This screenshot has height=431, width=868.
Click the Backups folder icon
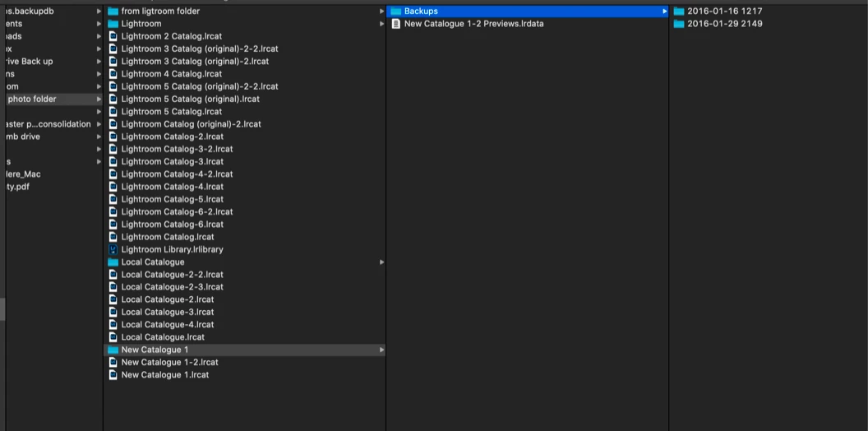pos(396,11)
